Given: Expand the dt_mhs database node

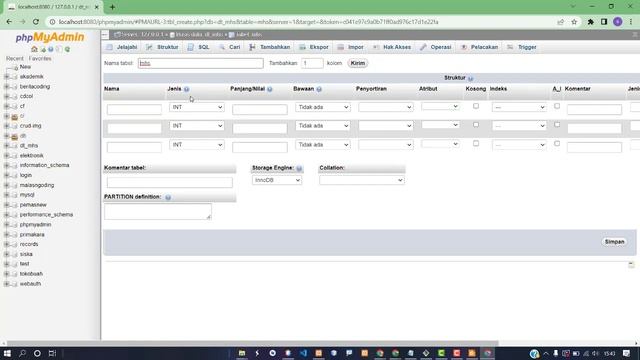Looking at the screenshot, I should [6, 146].
